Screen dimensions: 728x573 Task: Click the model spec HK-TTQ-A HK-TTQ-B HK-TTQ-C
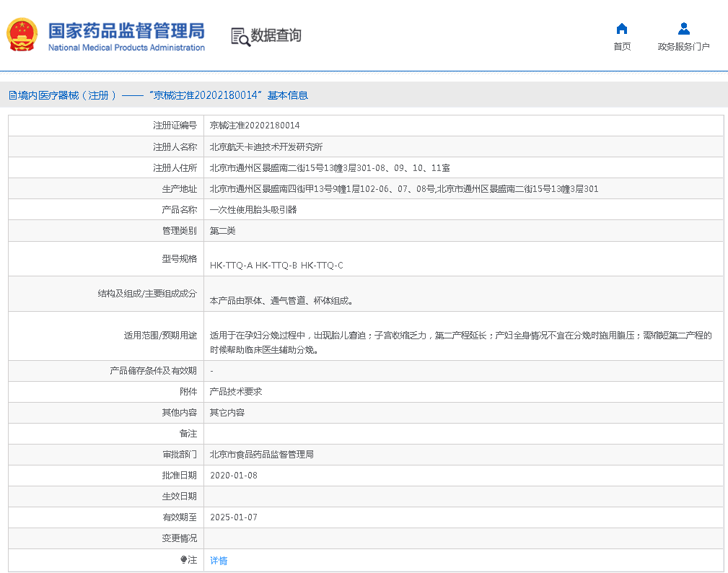coord(276,266)
